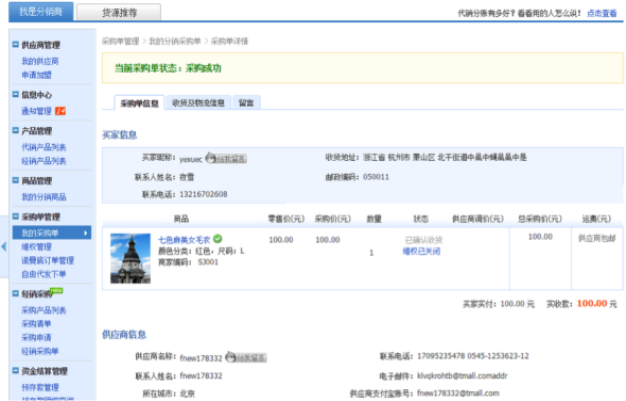This screenshot has width=626, height=401.
Task: Toggle the 采购单管理 section icon
Action: coord(14,216)
